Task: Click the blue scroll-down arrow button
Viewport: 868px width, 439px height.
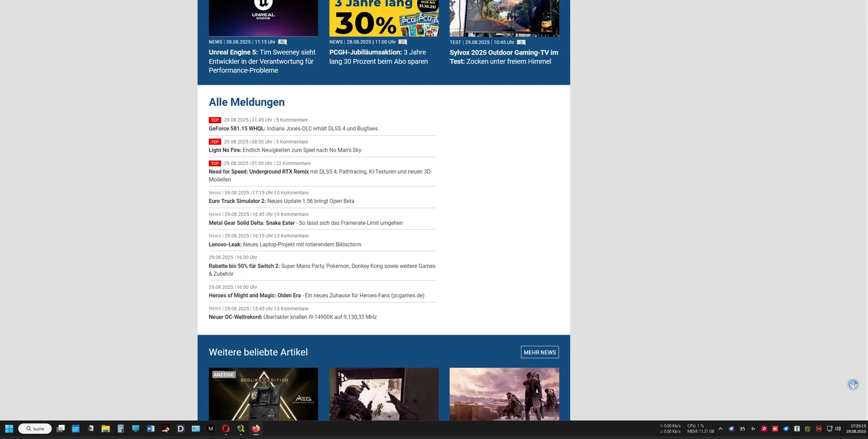Action: (x=853, y=385)
